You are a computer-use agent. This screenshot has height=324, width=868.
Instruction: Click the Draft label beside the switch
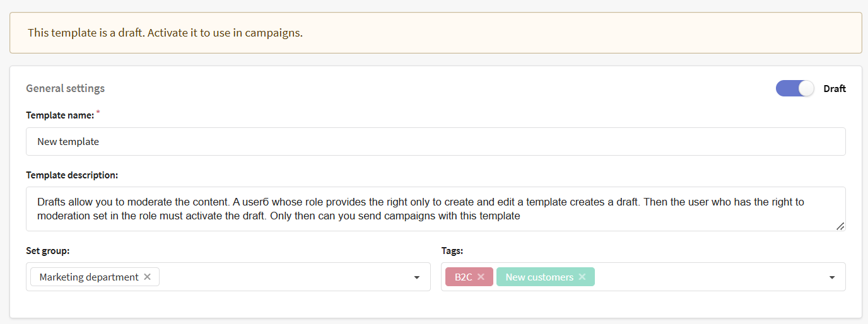[x=835, y=88]
